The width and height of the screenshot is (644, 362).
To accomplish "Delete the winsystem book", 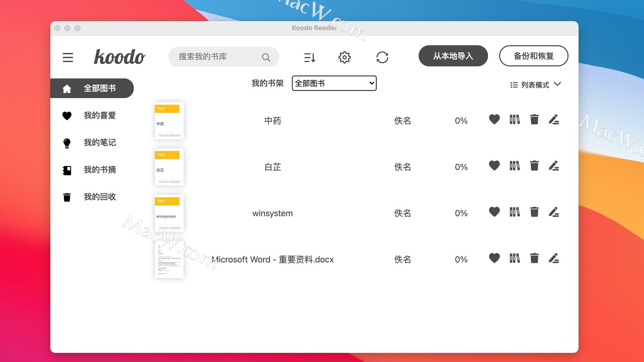I will pos(534,212).
